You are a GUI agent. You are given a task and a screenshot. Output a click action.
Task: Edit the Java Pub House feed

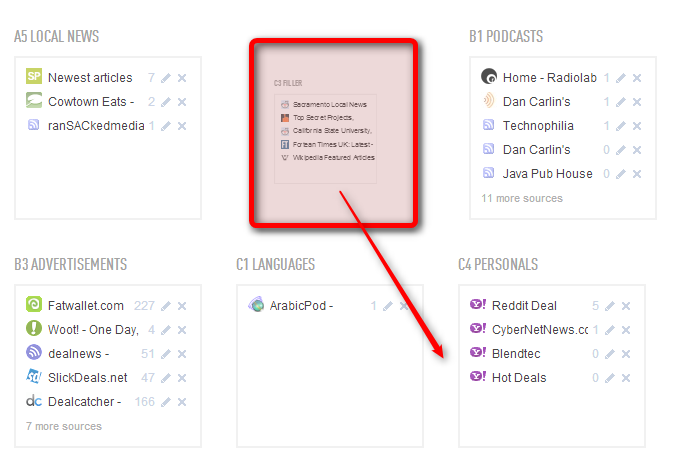(621, 174)
